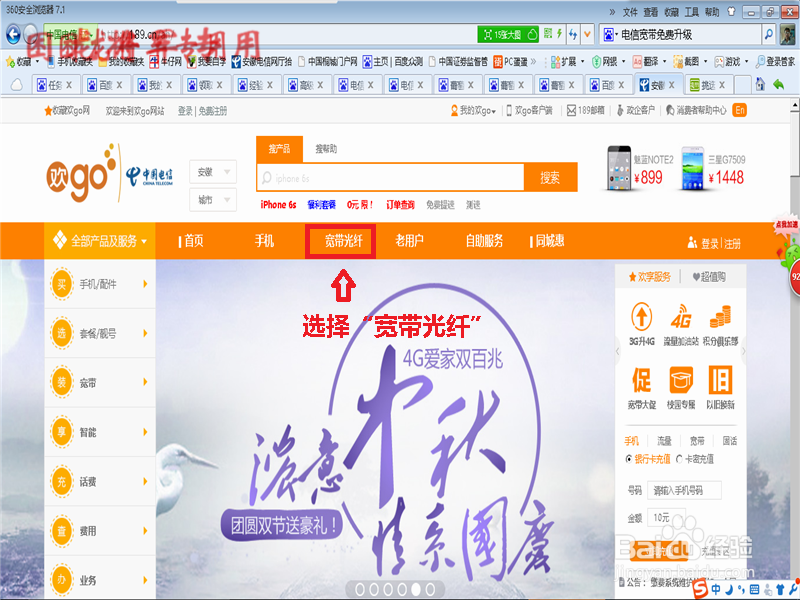
Task: Click the 积分俱乐部 coins icon
Action: [x=720, y=316]
